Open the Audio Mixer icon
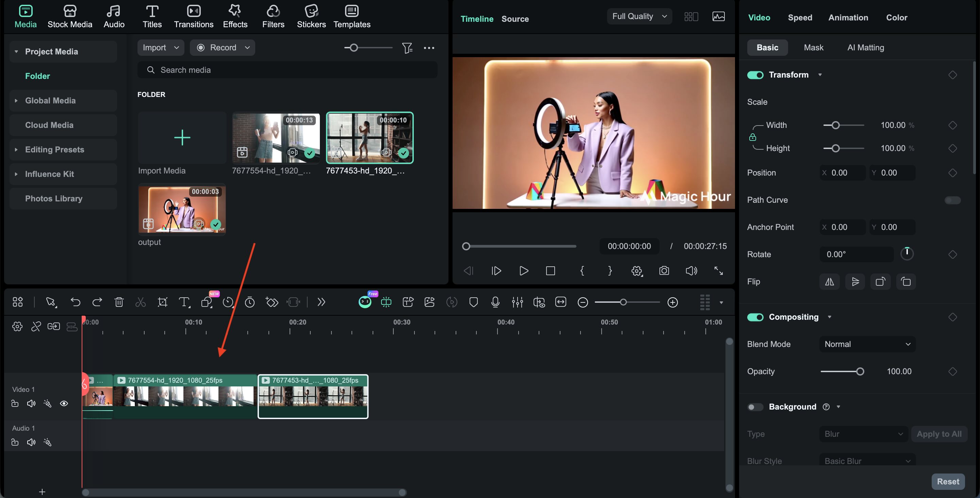Viewport: 980px width, 498px height. click(517, 302)
